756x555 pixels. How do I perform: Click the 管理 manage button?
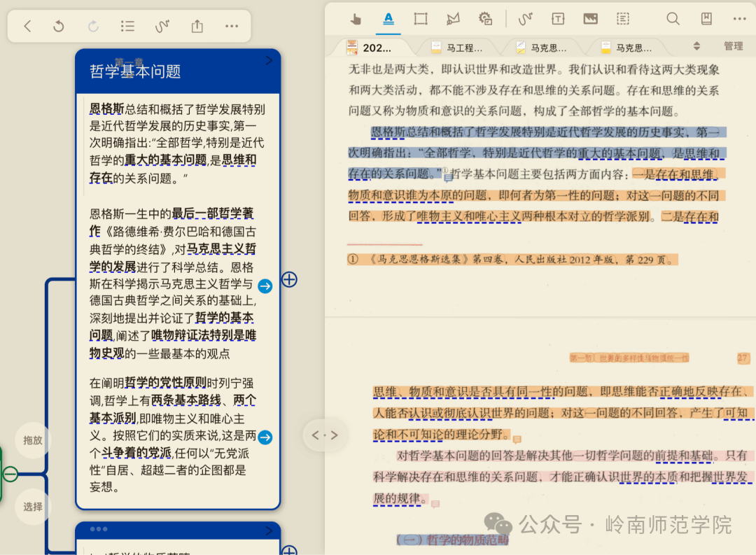733,46
